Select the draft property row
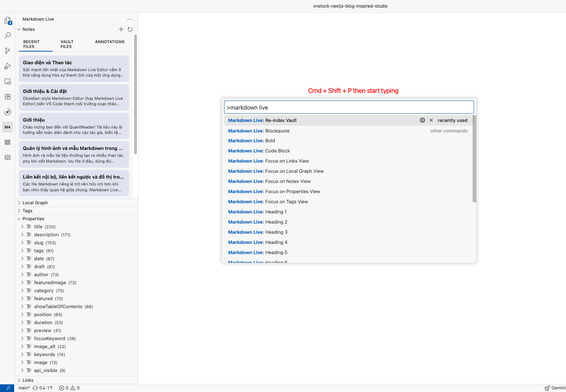Image resolution: width=566 pixels, height=392 pixels. pyautogui.click(x=77, y=267)
